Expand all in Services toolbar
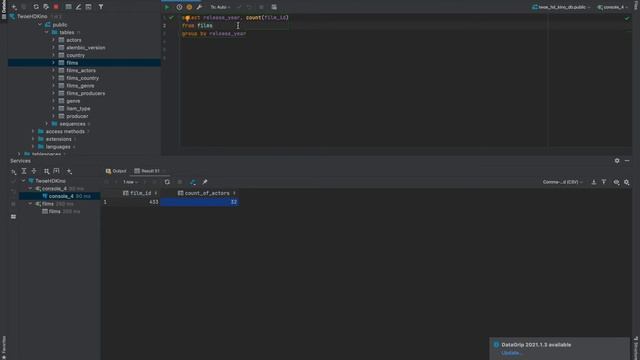The width and height of the screenshot is (640, 360). pyautogui.click(x=24, y=171)
